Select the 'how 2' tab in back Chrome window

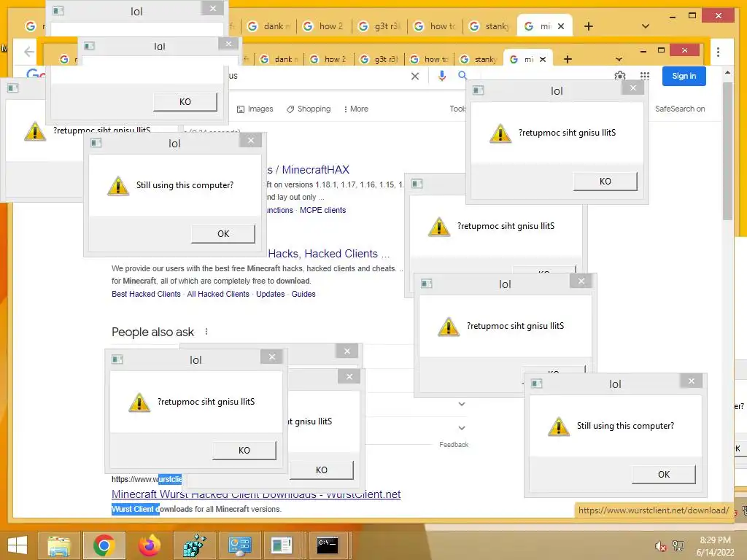(x=325, y=26)
